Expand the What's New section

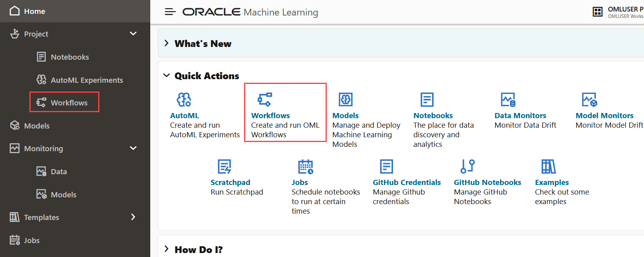click(x=167, y=43)
